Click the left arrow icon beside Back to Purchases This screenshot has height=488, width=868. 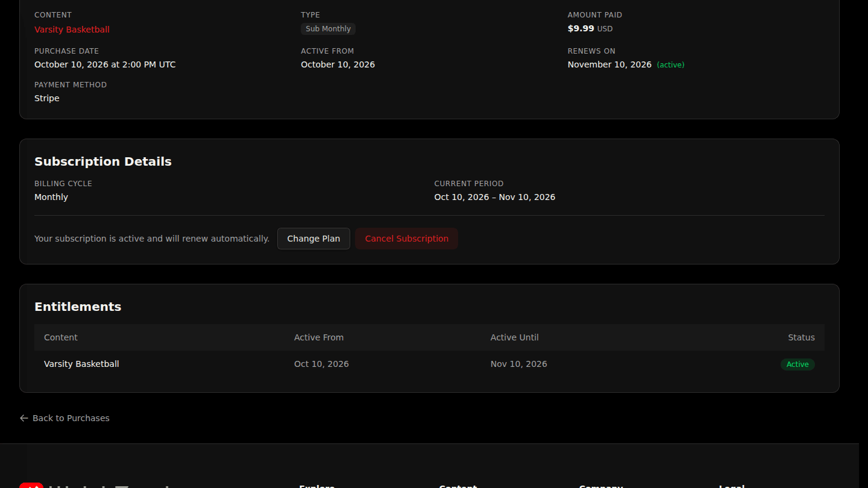[24, 418]
